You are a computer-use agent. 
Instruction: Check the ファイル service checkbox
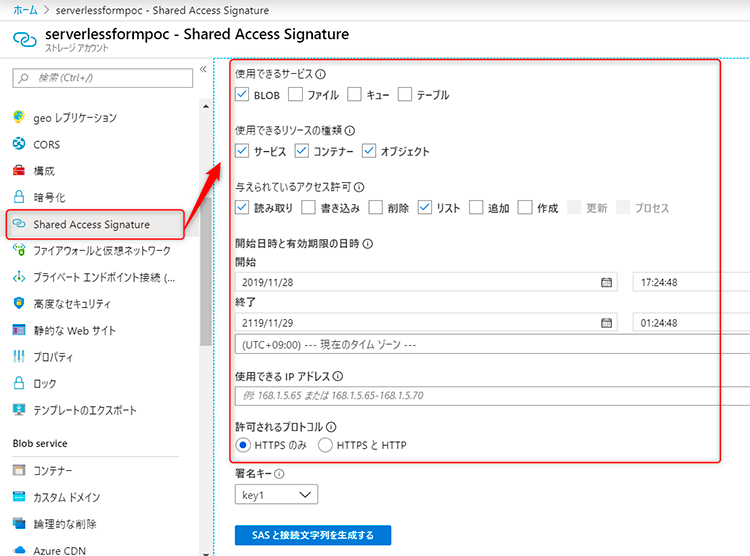click(x=295, y=94)
